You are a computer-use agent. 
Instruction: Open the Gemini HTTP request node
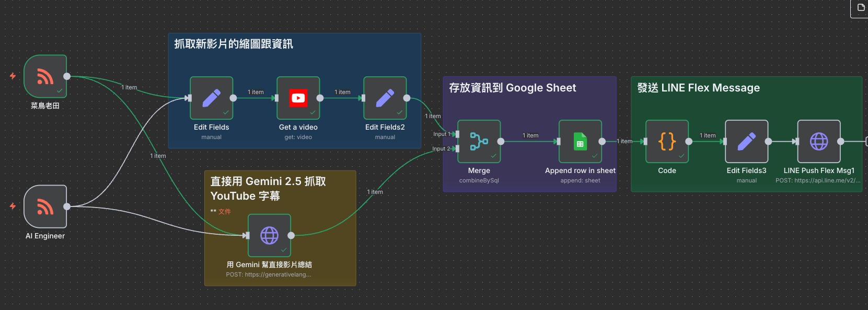point(269,235)
